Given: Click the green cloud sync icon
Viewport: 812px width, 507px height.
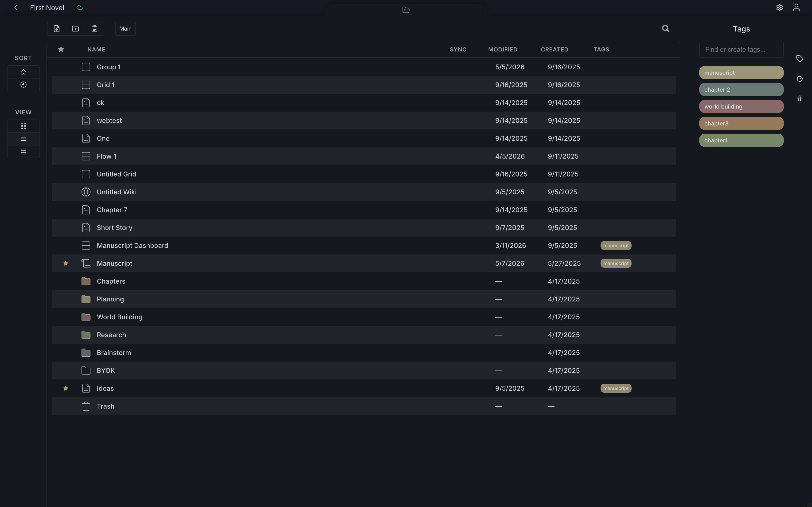Looking at the screenshot, I should click(79, 7).
